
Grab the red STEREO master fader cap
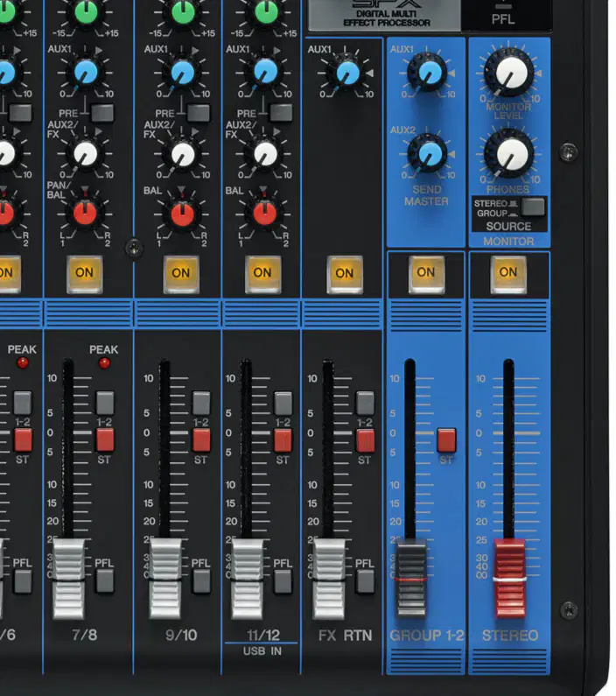pyautogui.click(x=510, y=579)
